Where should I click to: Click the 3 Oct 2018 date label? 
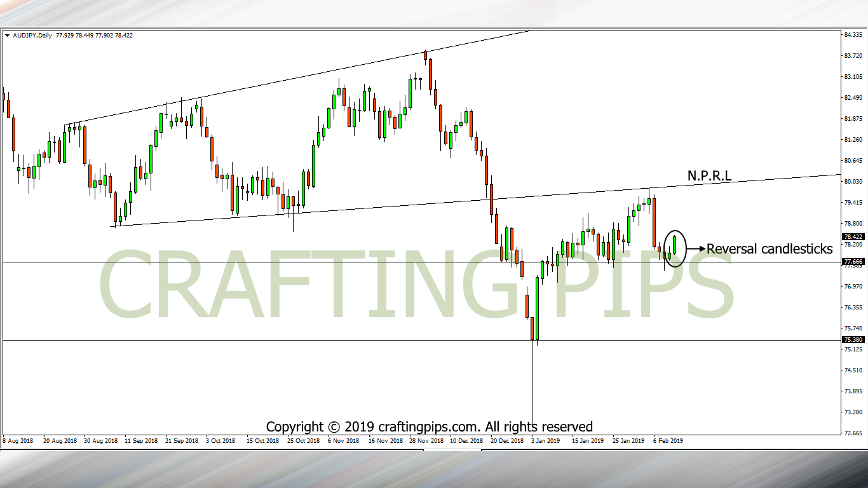click(220, 440)
